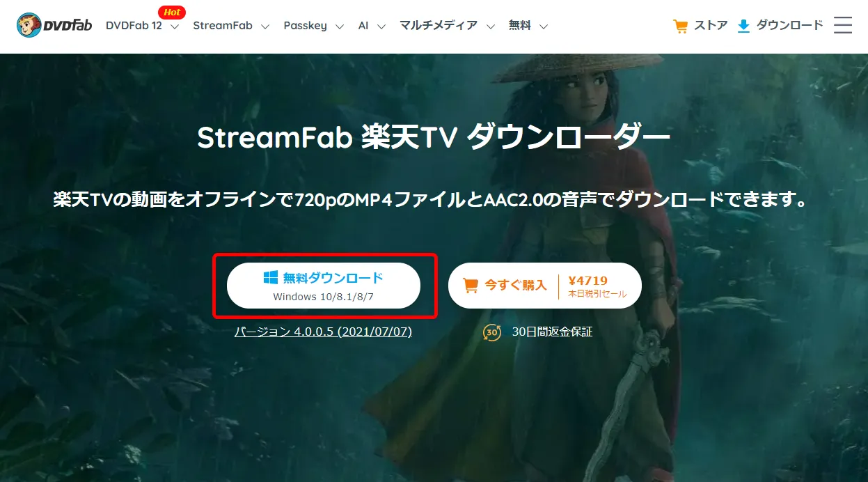The height and width of the screenshot is (482, 868).
Task: Click the download arrow icon in header
Action: [743, 26]
